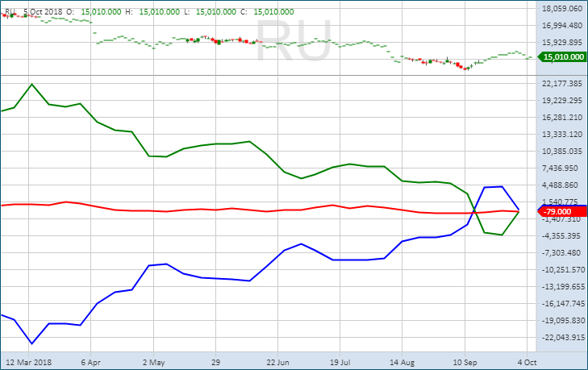Image resolution: width=588 pixels, height=370 pixels.
Task: Click the -19,095.830 indicator axis value
Action: click(x=563, y=321)
